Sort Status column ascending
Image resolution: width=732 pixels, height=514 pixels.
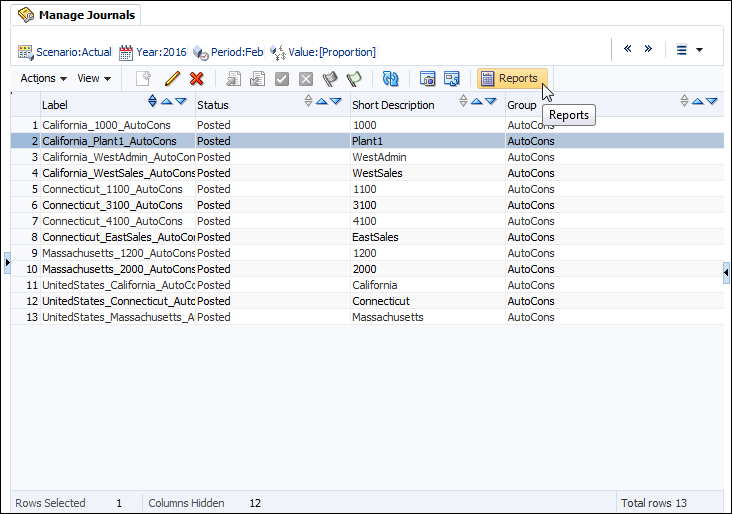(x=322, y=101)
